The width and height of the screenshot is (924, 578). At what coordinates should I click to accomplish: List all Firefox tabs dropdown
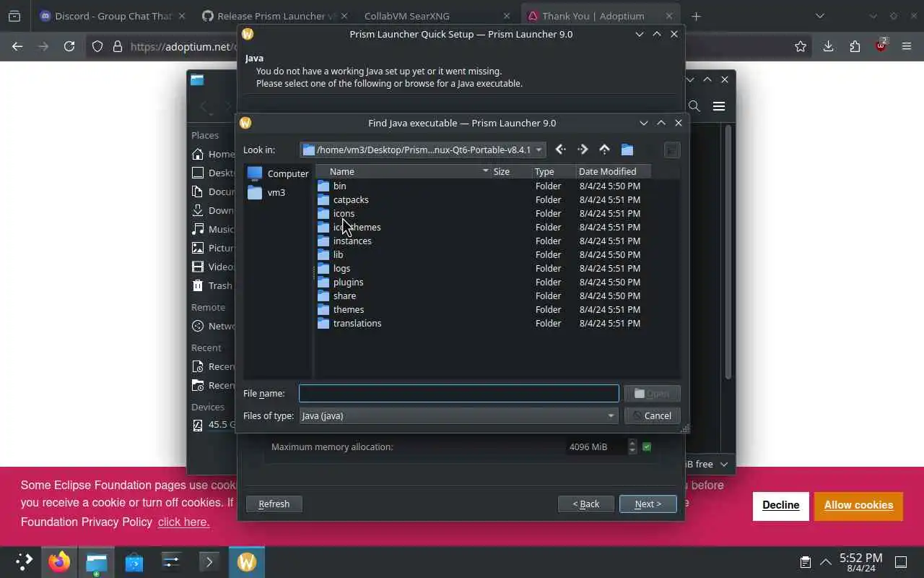point(820,16)
